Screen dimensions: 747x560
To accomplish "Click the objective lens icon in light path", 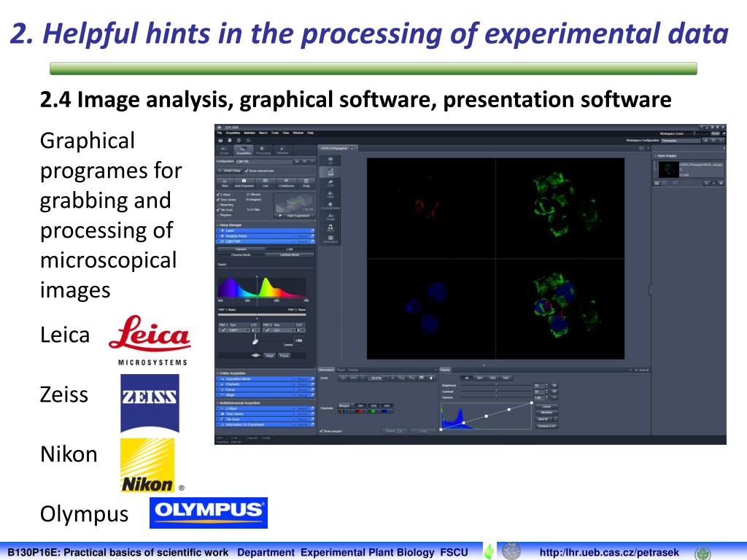I will pyautogui.click(x=255, y=341).
